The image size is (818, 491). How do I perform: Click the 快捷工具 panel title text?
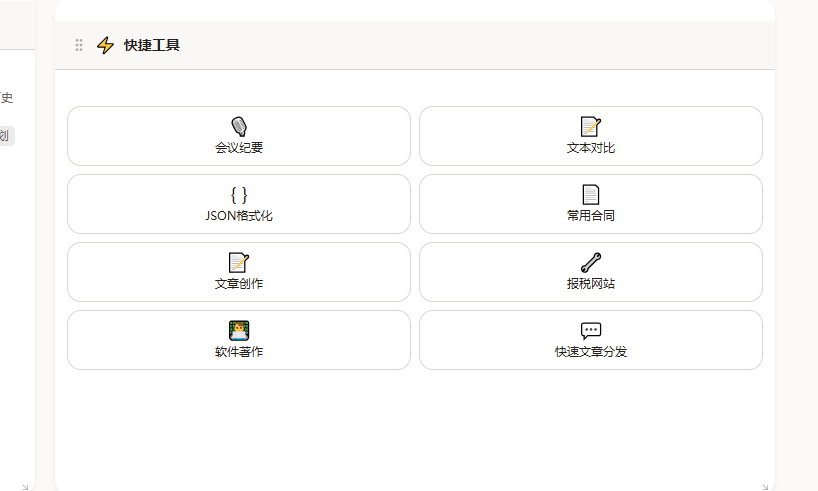point(152,45)
